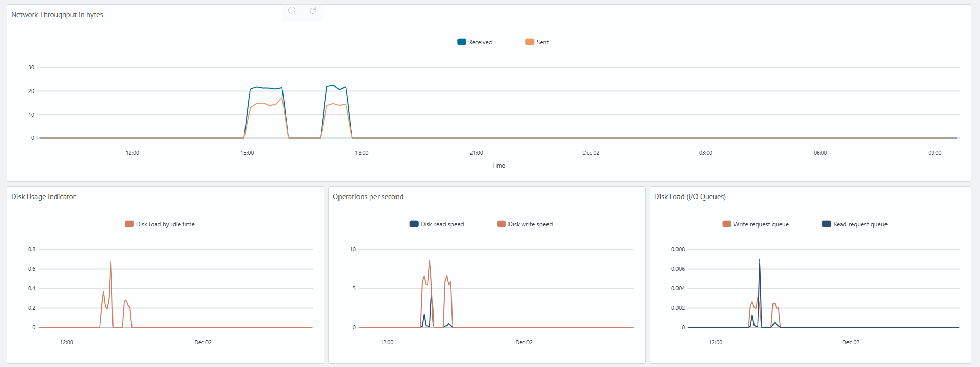
Task: Click the first Received throughput peak near 15:00
Action: [x=257, y=87]
